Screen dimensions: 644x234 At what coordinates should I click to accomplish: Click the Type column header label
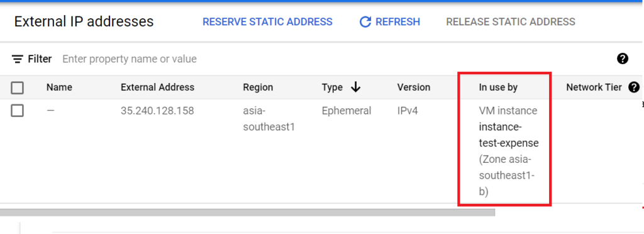pyautogui.click(x=332, y=87)
